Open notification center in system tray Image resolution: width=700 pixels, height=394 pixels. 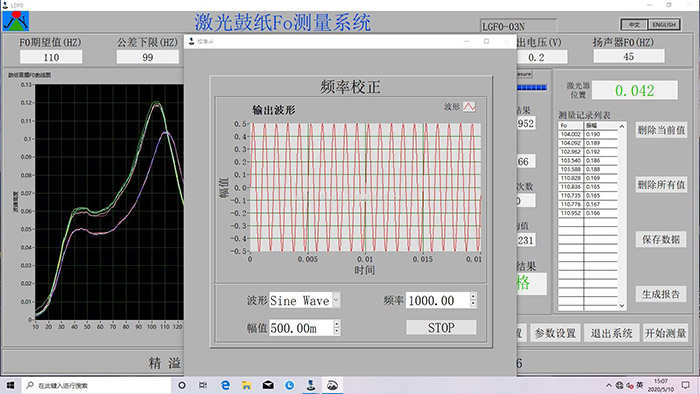686,385
